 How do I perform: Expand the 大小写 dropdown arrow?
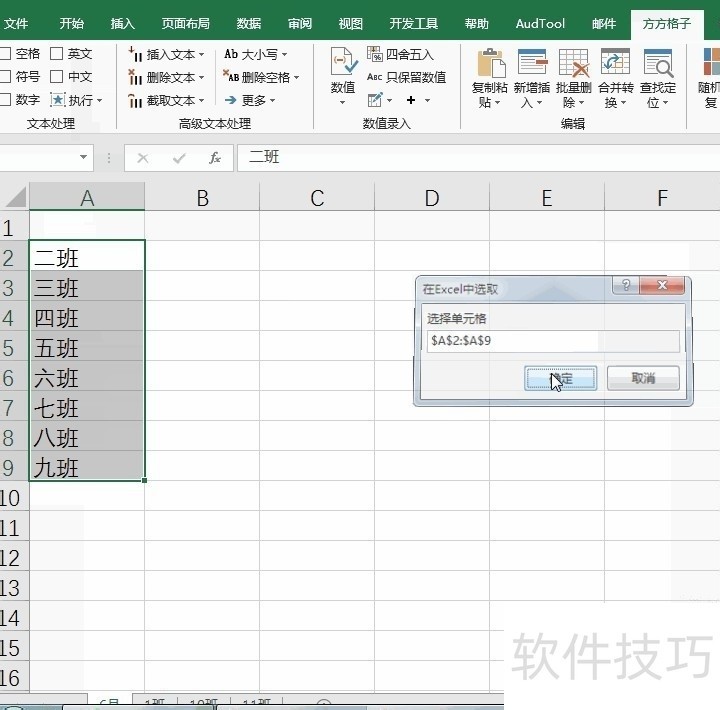(284, 55)
